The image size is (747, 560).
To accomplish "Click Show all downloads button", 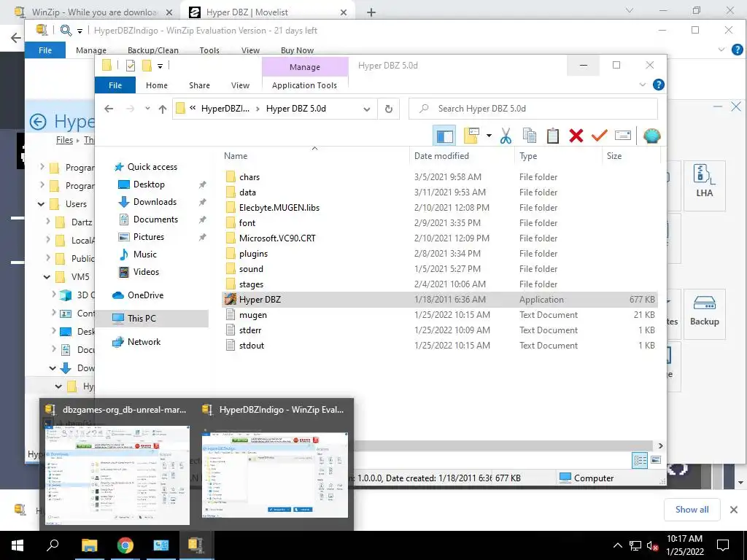I will (x=692, y=510).
